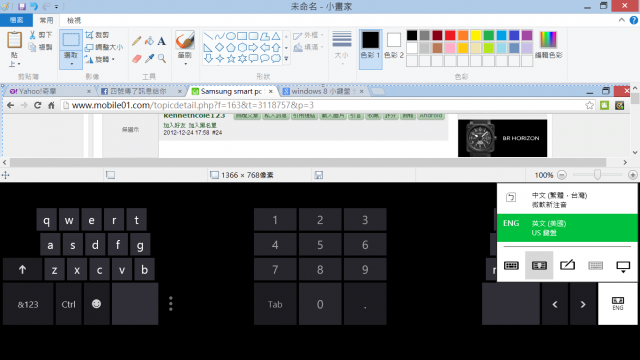
Task: Click browser Reload icon
Action: (37, 105)
